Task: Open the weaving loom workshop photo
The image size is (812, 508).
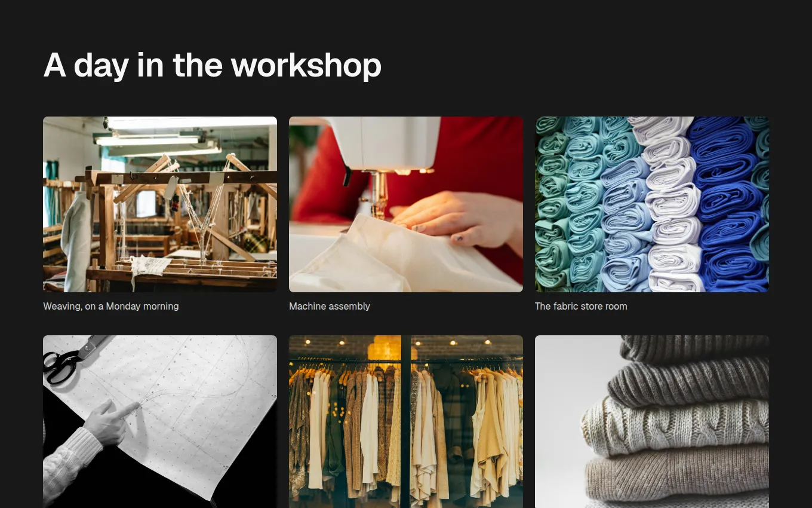Action: (160, 204)
